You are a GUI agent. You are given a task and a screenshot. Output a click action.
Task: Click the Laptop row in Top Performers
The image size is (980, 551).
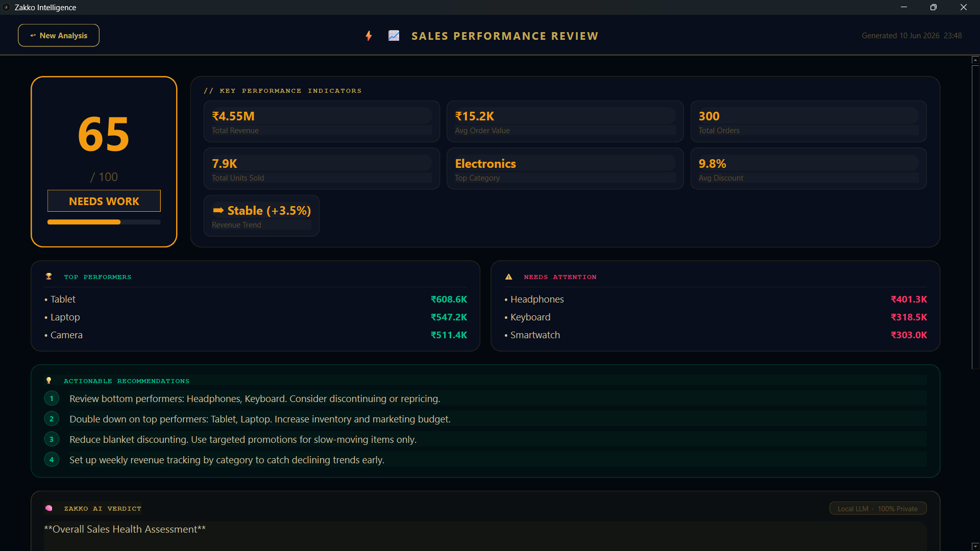255,317
